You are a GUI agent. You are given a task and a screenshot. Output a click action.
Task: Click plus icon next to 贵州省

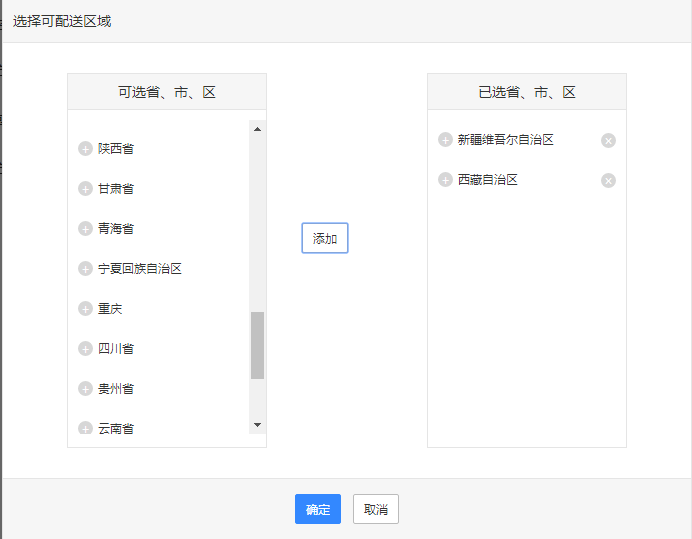click(x=85, y=389)
